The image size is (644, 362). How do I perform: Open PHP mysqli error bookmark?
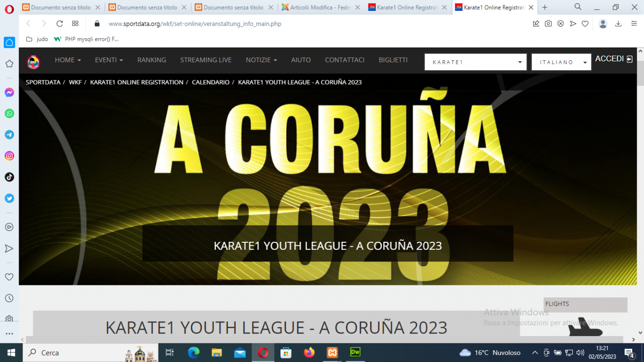pyautogui.click(x=86, y=39)
